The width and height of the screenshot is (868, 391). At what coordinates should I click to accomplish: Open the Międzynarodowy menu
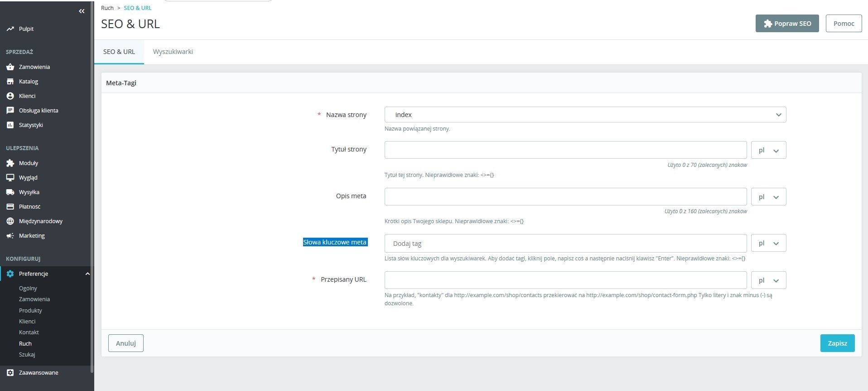(x=41, y=221)
